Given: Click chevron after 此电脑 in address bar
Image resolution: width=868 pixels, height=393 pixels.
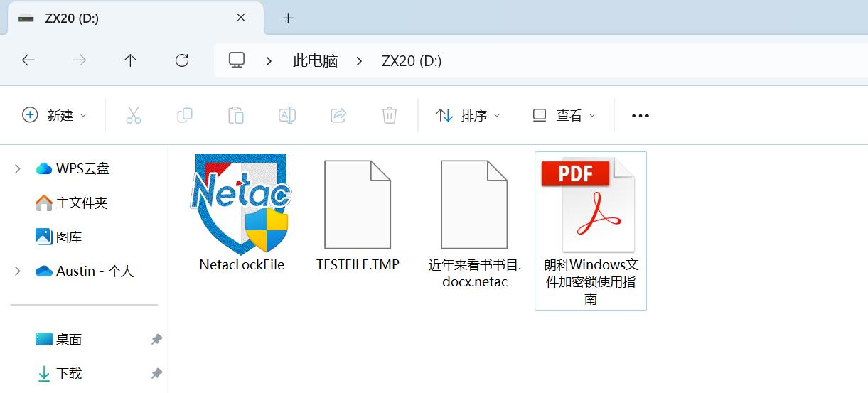Looking at the screenshot, I should tap(359, 61).
